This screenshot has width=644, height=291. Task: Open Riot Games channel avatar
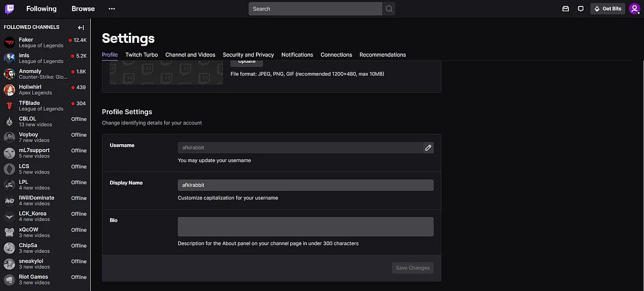10,279
